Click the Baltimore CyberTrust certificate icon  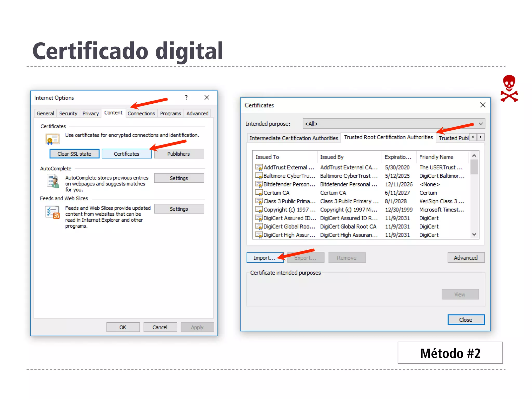click(259, 176)
